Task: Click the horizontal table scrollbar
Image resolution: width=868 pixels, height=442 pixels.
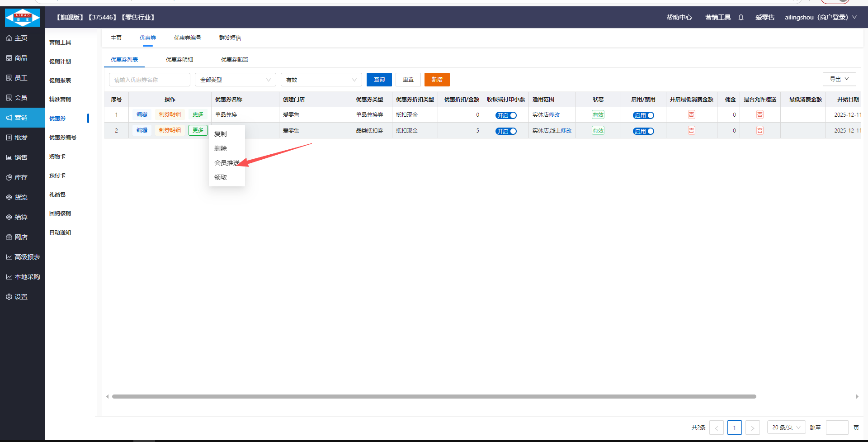Action: click(x=434, y=397)
